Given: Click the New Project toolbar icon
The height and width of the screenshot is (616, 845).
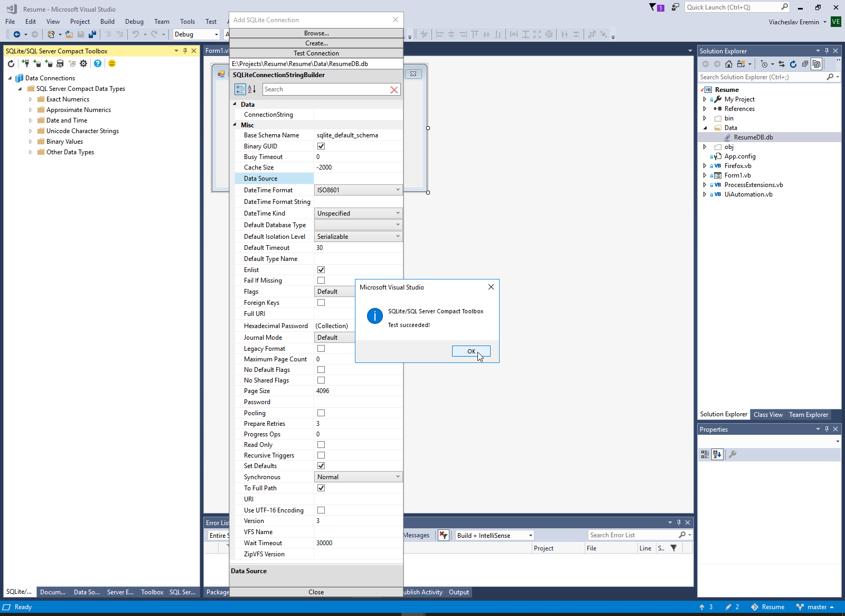Looking at the screenshot, I should pyautogui.click(x=51, y=34).
